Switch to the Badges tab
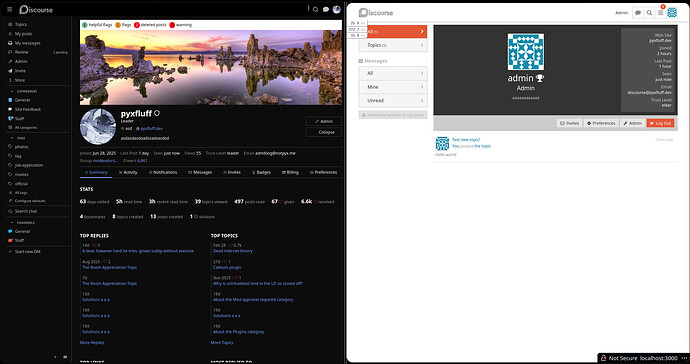690x364 pixels. (x=261, y=173)
